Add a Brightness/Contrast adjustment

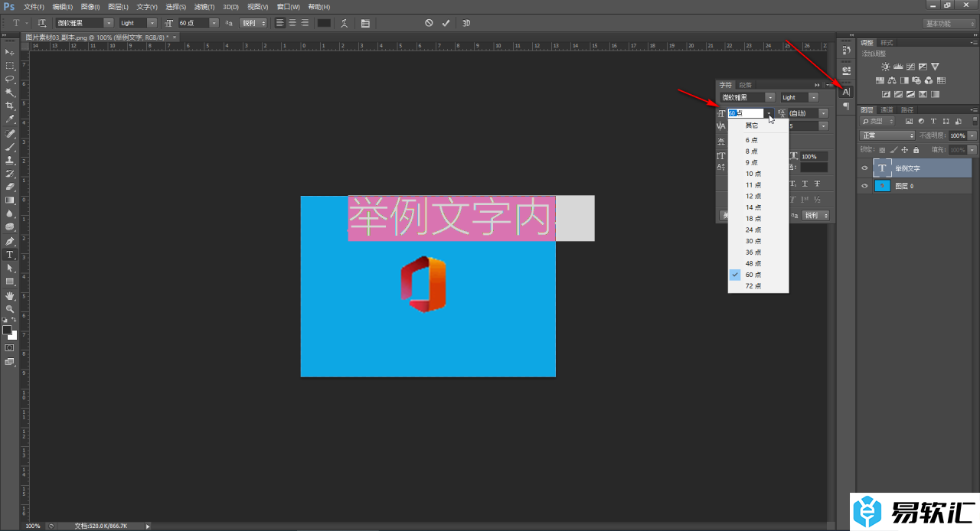click(x=886, y=67)
